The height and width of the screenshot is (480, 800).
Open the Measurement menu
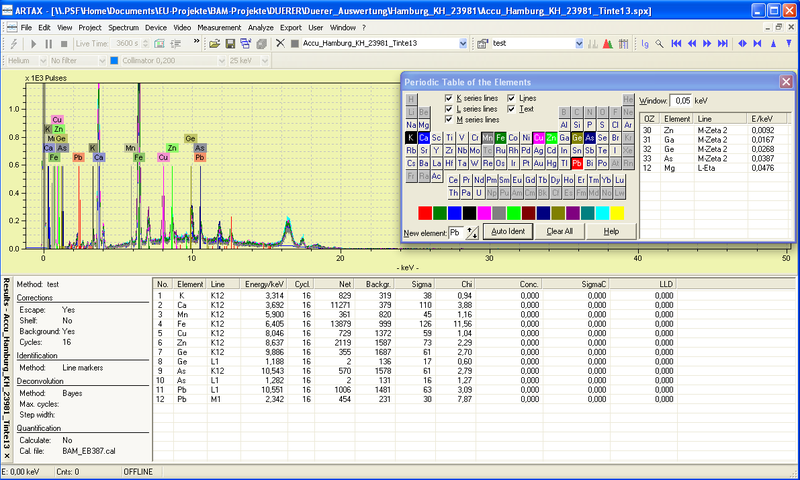(219, 28)
